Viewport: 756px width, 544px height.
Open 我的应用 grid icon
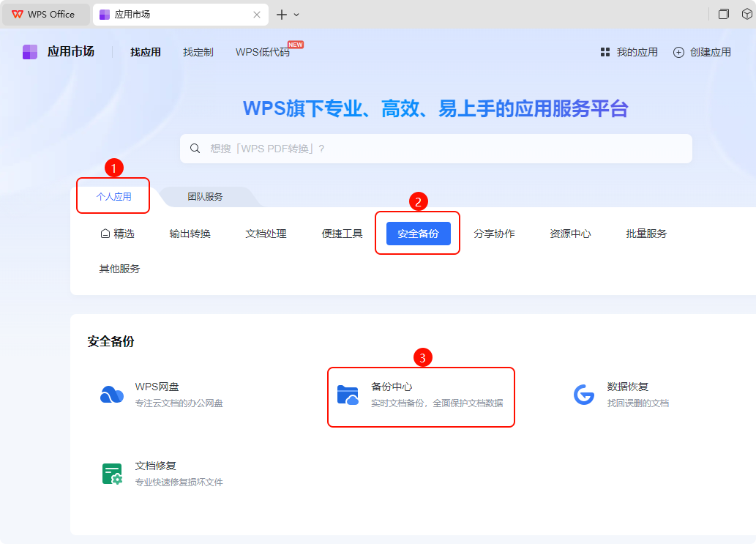coord(605,52)
